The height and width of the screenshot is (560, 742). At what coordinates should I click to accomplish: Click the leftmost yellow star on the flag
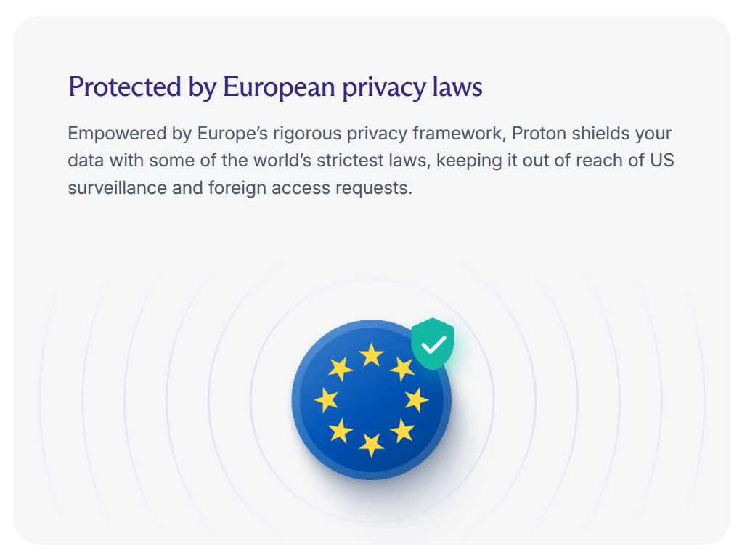pyautogui.click(x=326, y=399)
